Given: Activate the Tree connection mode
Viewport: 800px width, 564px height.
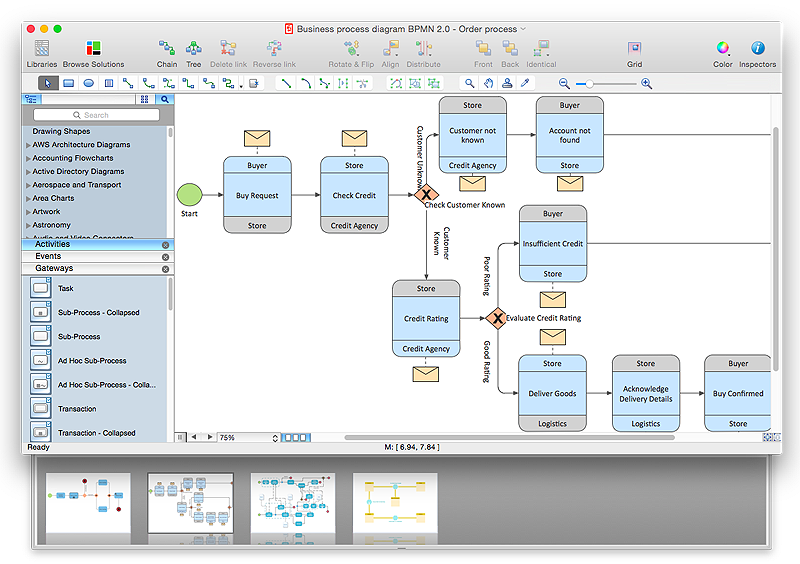Looking at the screenshot, I should [x=193, y=54].
